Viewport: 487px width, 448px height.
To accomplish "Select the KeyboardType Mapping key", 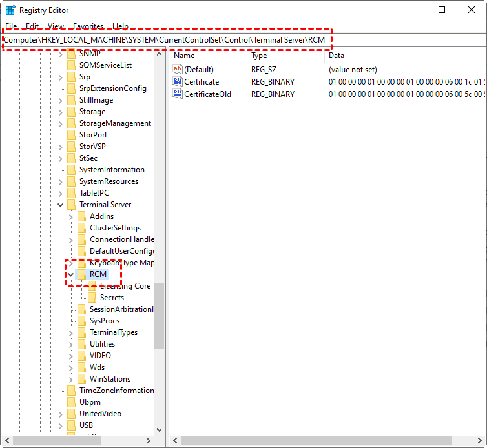I will tap(121, 263).
